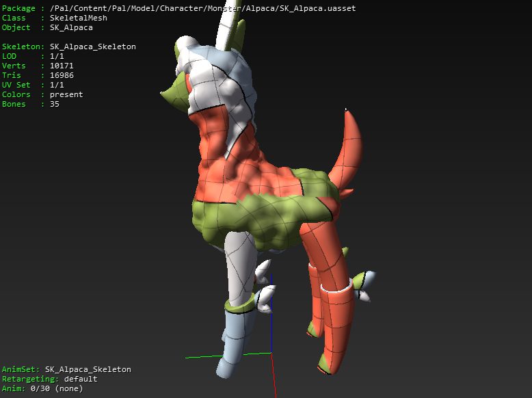Click the Tris value 16986
The height and width of the screenshot is (398, 532).
click(62, 75)
